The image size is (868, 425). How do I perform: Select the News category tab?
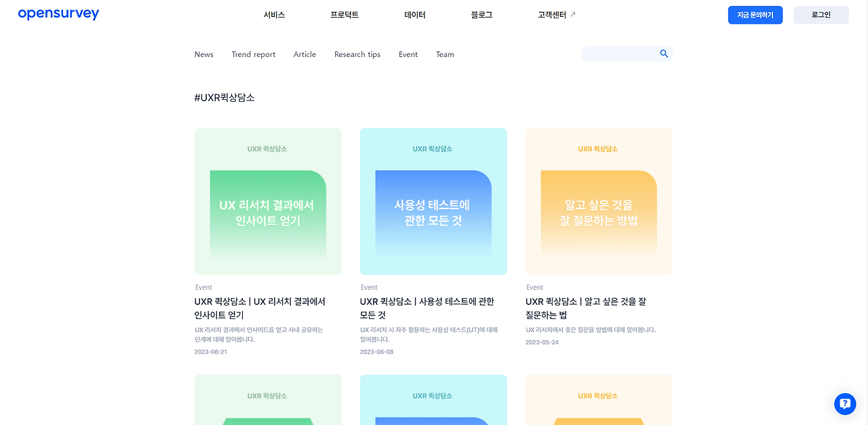coord(203,54)
